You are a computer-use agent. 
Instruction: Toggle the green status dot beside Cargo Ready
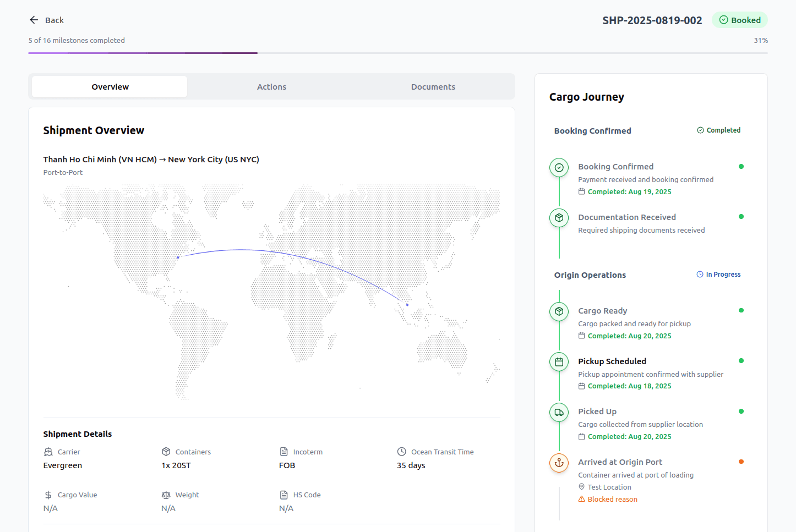[x=741, y=310]
